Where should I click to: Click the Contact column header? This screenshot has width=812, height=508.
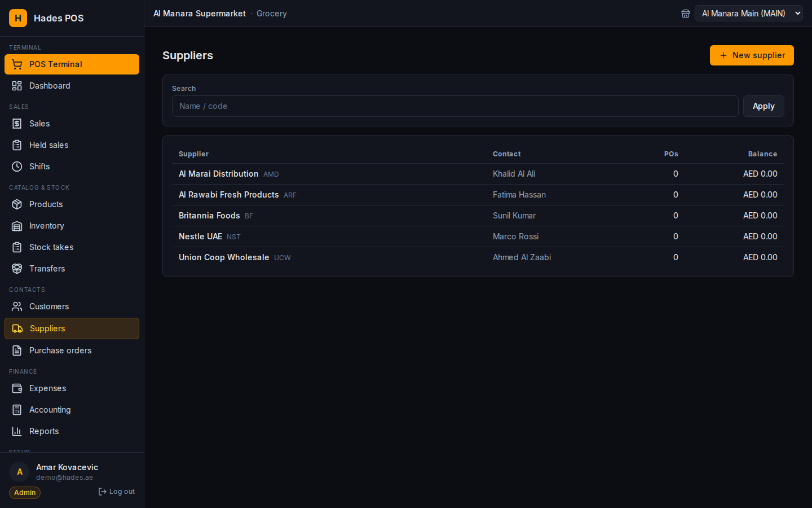pos(506,154)
